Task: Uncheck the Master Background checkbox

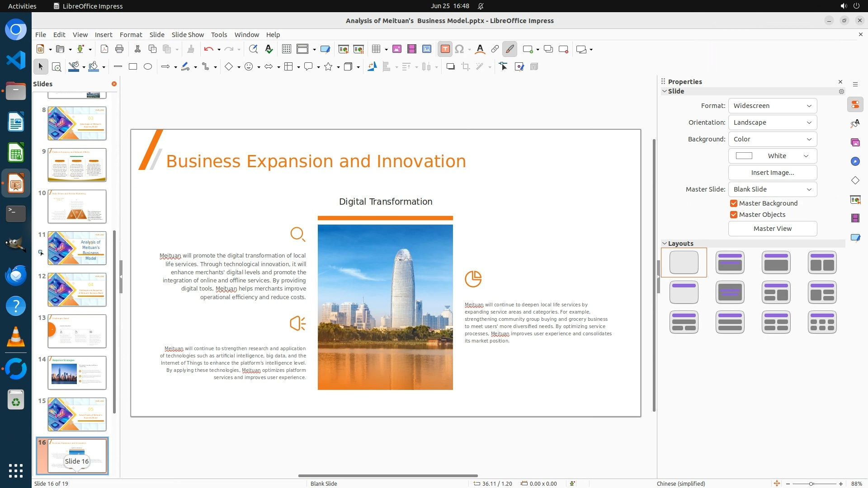Action: [734, 203]
